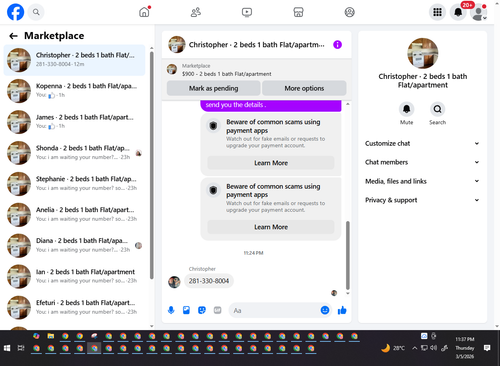
Task: Click the purple conversation info icon
Action: tap(337, 45)
